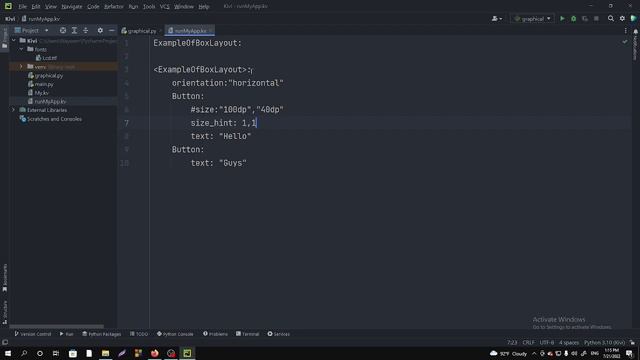Image resolution: width=640 pixels, height=360 pixels.
Task: Click the read-only lock icon in status bar
Action: (x=632, y=342)
